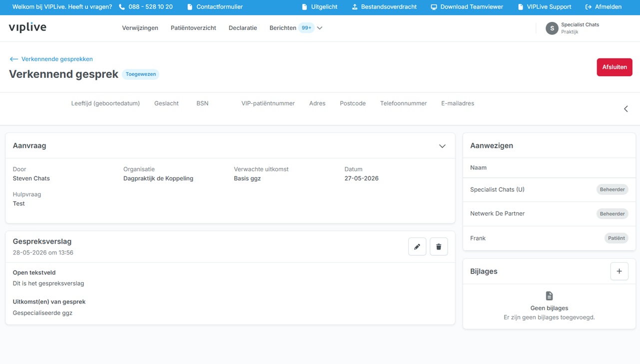Click the Telefoonnummer label
This screenshot has height=364, width=640.
point(403,103)
